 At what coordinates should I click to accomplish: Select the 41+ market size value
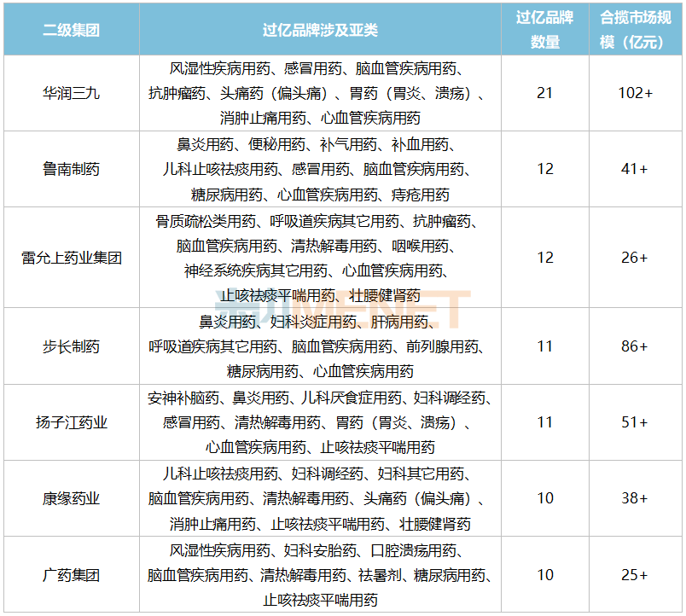[634, 169]
